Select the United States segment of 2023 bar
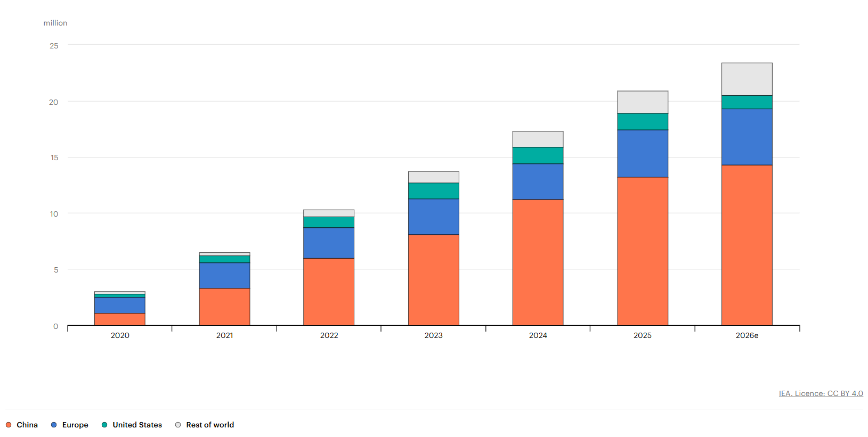Screen dimensions: 868x437 [x=434, y=191]
